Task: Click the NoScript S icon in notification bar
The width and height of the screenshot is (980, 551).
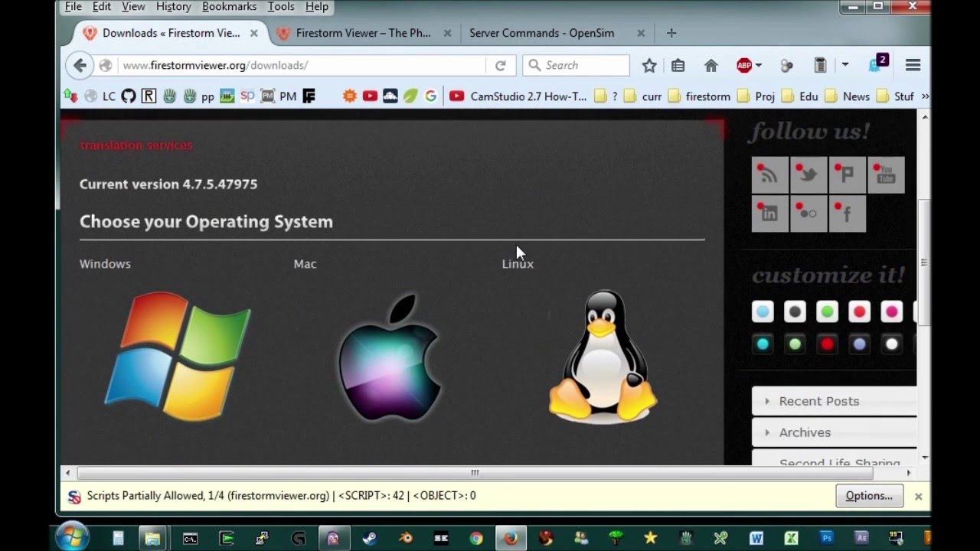Action: [x=74, y=497]
